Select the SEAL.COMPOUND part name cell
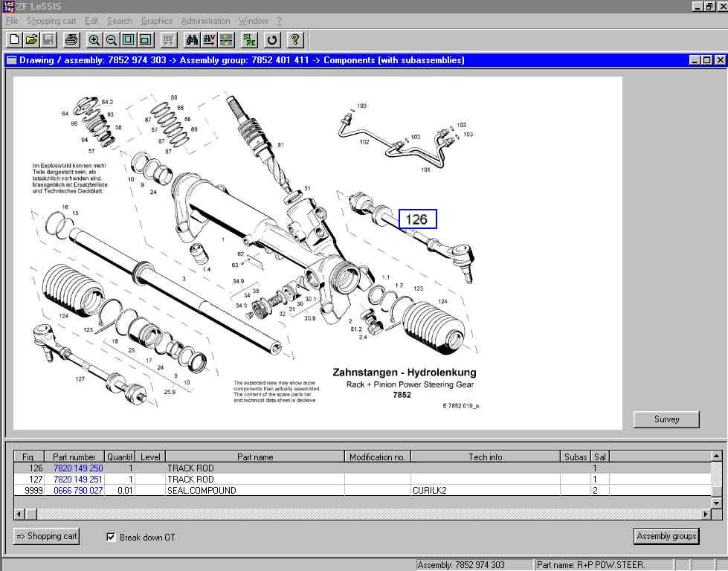This screenshot has height=571, width=728. point(255,490)
